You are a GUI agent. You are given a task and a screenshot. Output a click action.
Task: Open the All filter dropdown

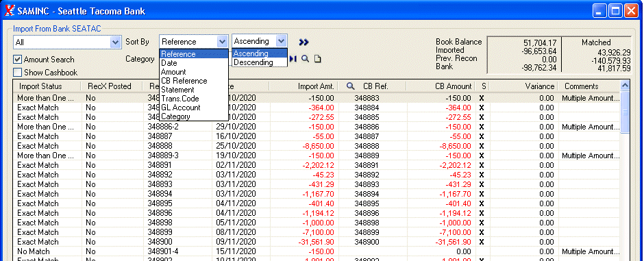point(115,42)
